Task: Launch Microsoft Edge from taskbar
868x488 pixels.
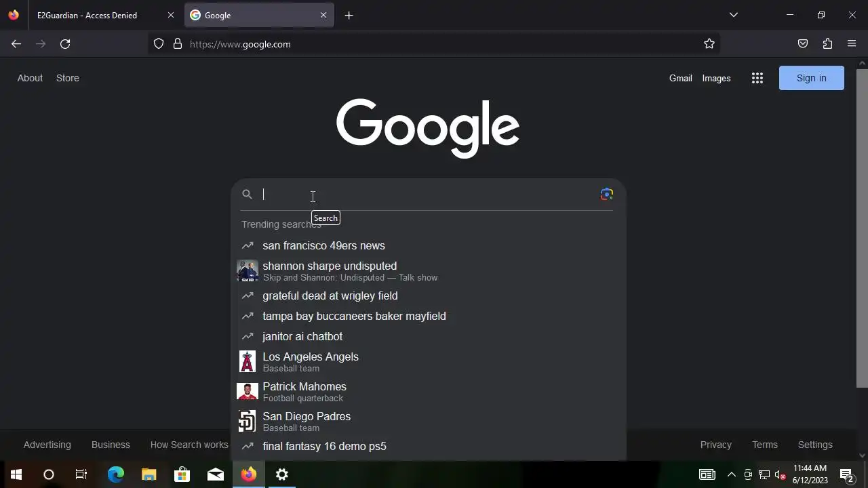Action: coord(116,474)
